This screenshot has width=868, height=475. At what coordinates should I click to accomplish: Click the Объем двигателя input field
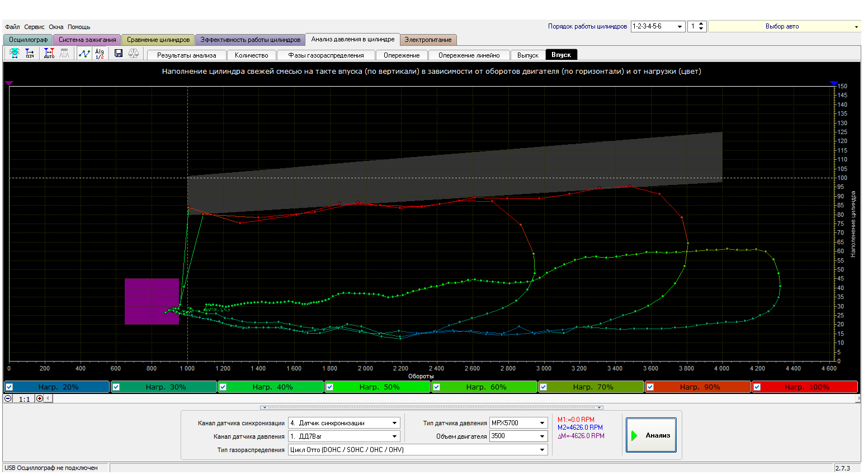(x=513, y=436)
